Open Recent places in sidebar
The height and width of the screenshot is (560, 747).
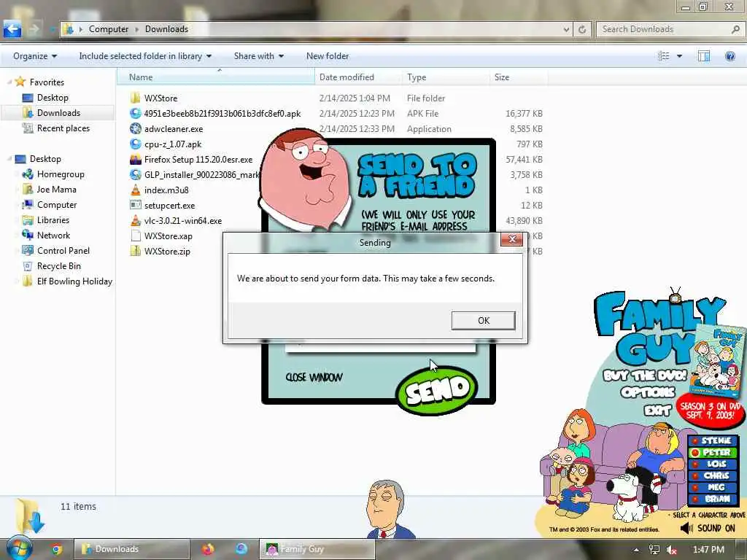63,128
